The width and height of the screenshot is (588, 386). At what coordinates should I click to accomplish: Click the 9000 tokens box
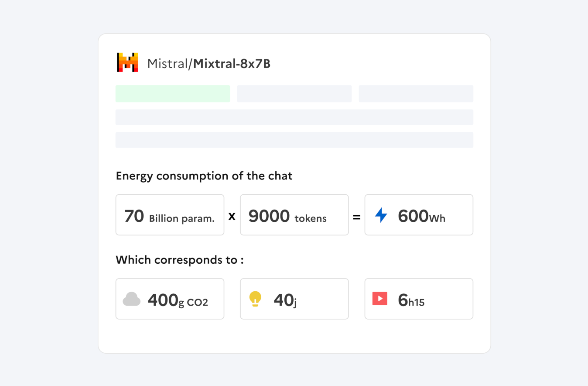click(x=294, y=215)
